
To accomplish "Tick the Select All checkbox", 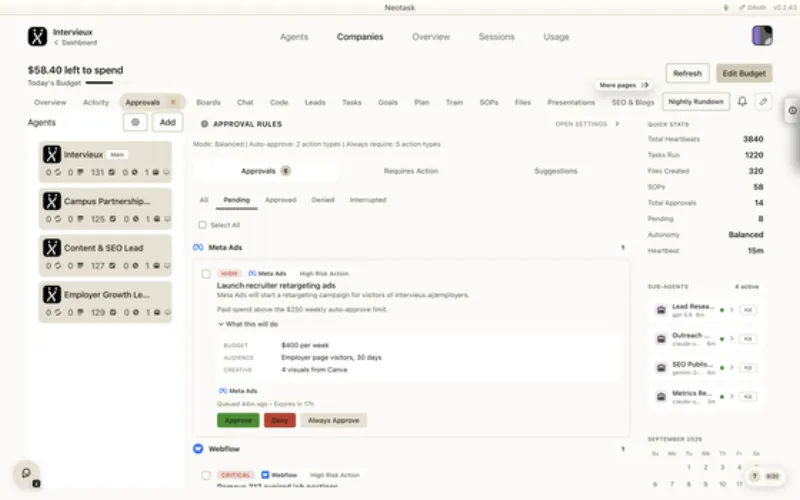I will 202,225.
